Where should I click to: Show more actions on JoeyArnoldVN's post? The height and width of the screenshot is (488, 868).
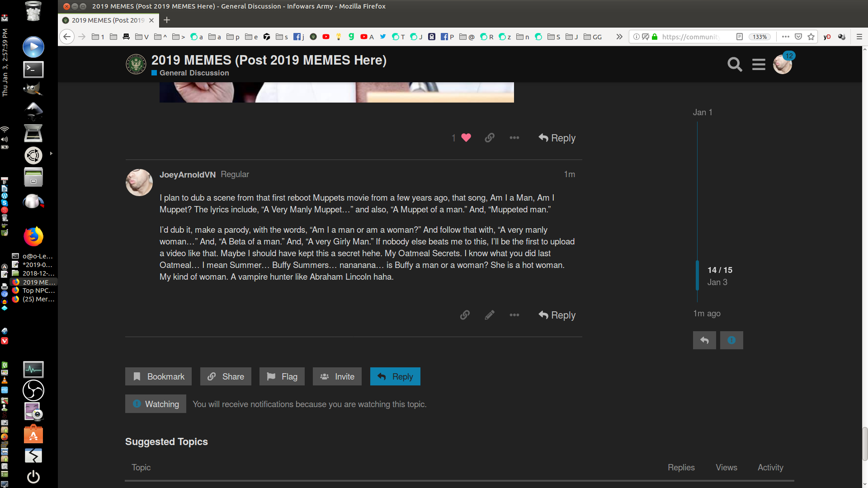tap(514, 315)
